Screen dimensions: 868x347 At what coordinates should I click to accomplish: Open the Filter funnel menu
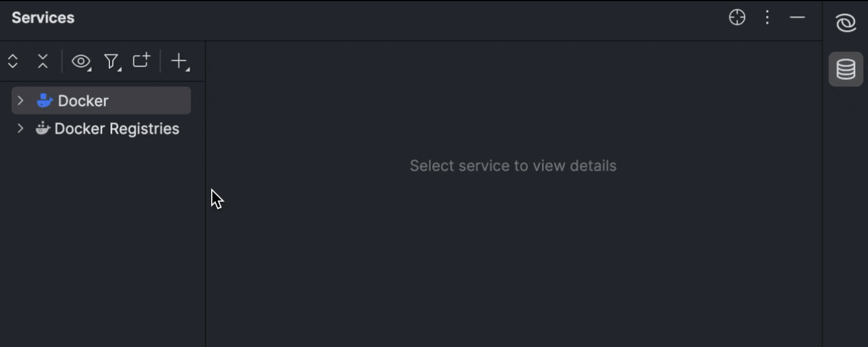[x=111, y=61]
